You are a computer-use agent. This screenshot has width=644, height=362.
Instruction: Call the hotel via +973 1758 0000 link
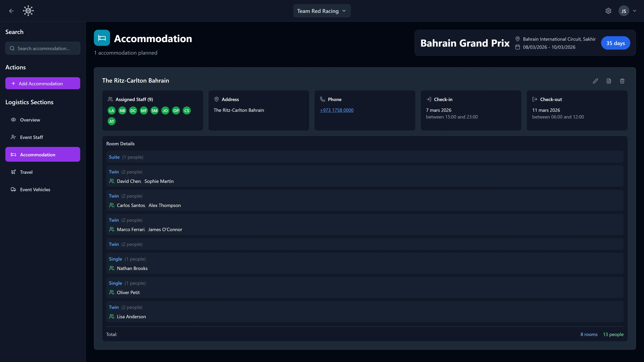click(x=336, y=110)
